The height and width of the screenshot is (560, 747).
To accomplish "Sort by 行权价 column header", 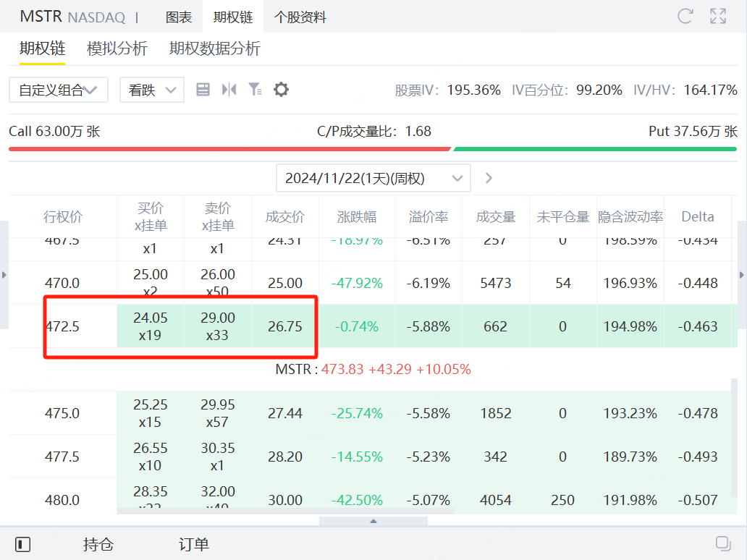I will point(63,216).
